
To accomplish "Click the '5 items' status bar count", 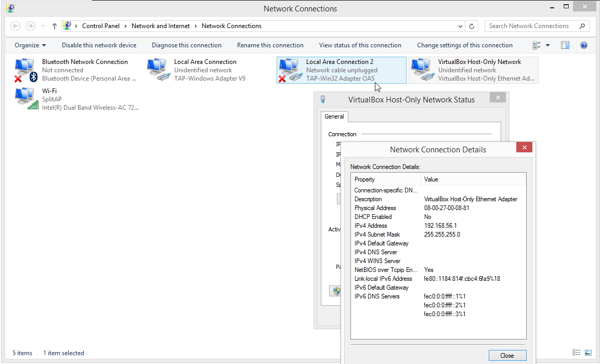I will (x=22, y=353).
